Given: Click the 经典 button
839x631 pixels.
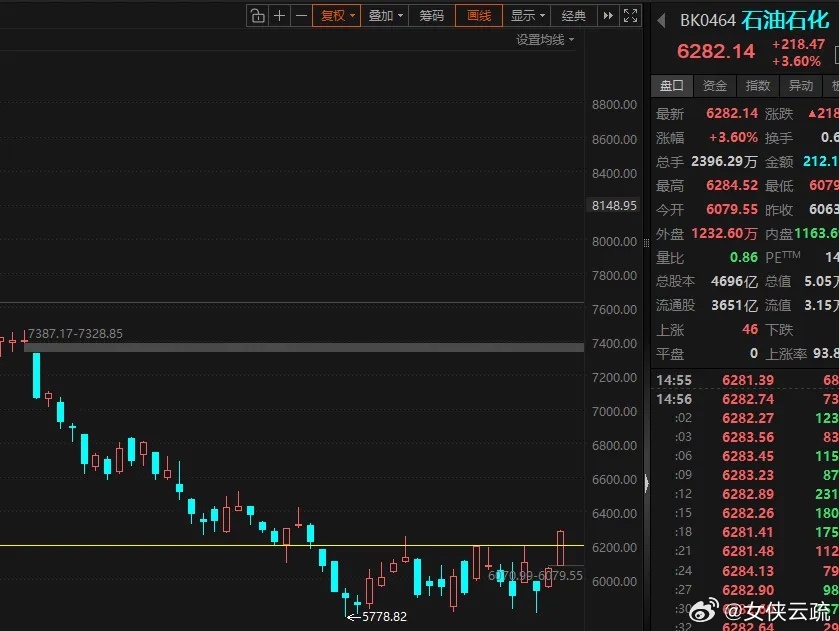Looking at the screenshot, I should point(574,16).
